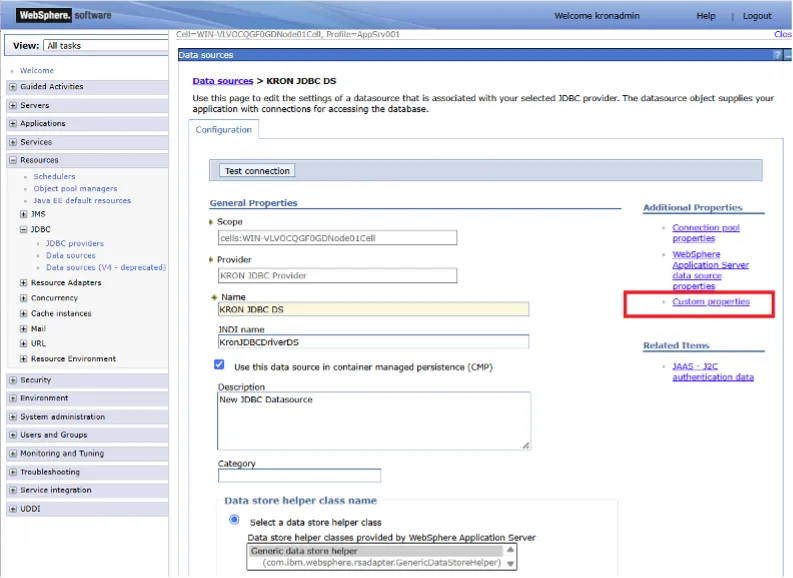Open WebSphere Application Server data source properties
This screenshot has width=793, height=578.
pyautogui.click(x=710, y=271)
